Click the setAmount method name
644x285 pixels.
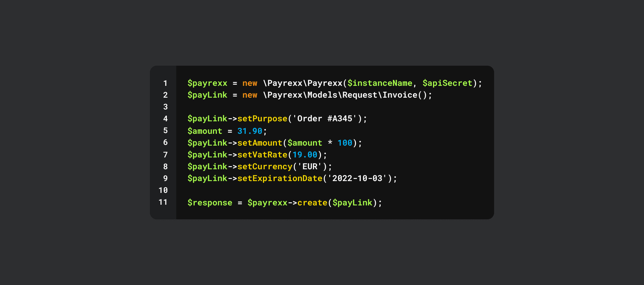coord(260,143)
